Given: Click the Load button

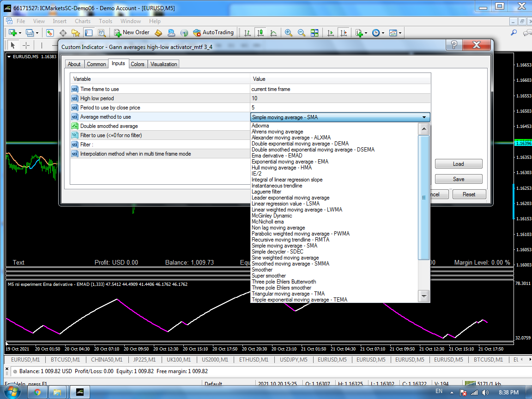Looking at the screenshot, I should (458, 164).
